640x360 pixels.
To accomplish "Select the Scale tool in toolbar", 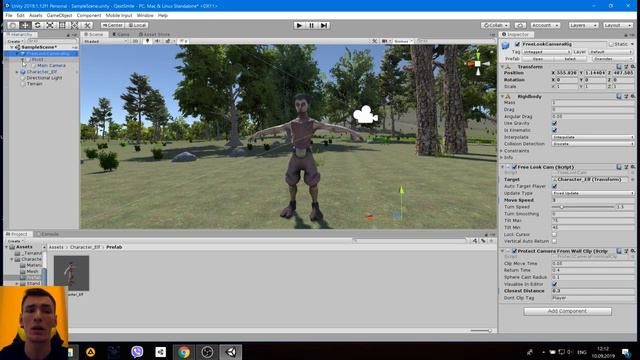I will point(50,25).
